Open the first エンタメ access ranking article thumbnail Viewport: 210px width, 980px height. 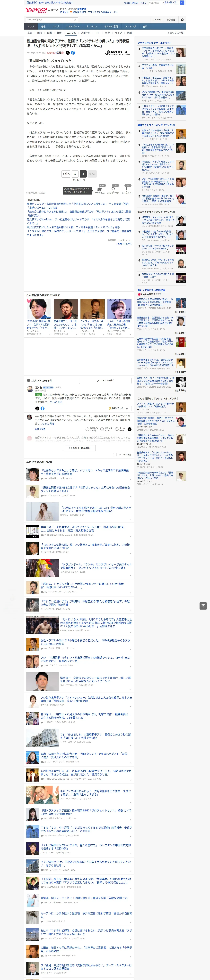(181, 52)
